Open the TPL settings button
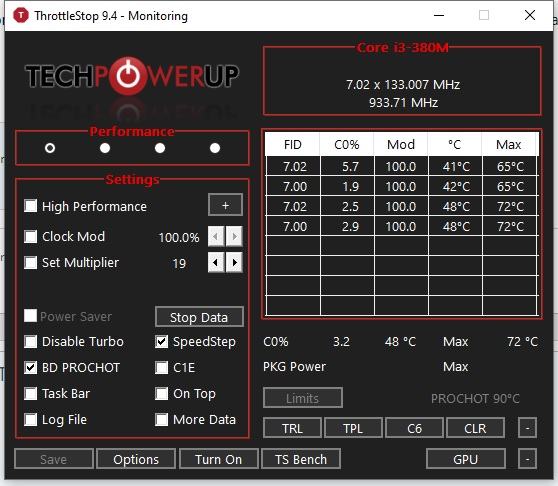 (353, 428)
